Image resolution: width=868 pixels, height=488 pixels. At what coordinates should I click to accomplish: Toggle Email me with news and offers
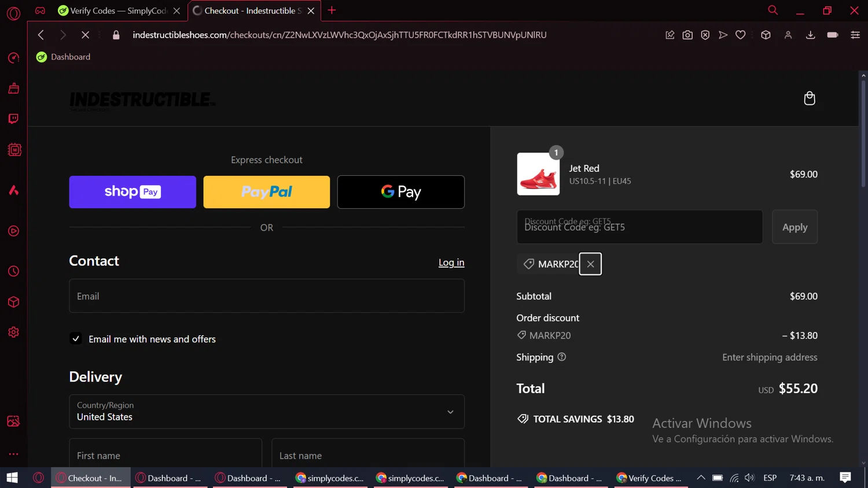(x=76, y=339)
